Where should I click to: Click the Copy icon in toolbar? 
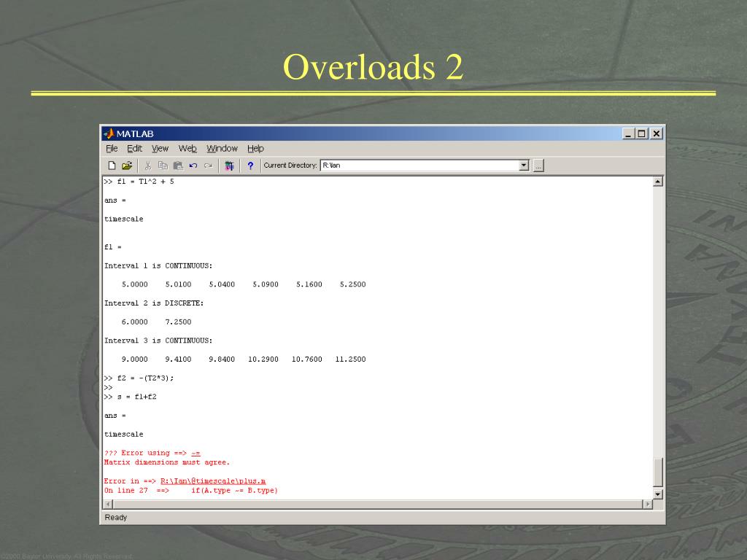[163, 166]
